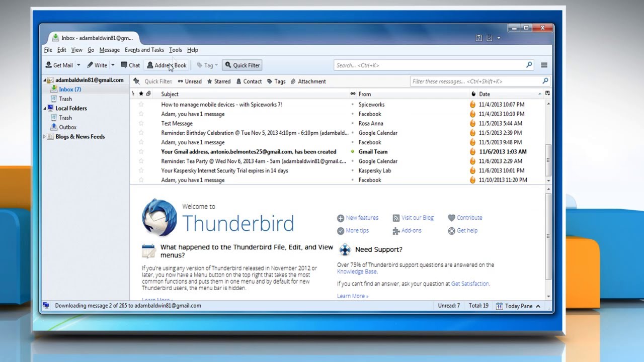The width and height of the screenshot is (644, 362).
Task: Select the Outbox folder
Action: point(68,127)
